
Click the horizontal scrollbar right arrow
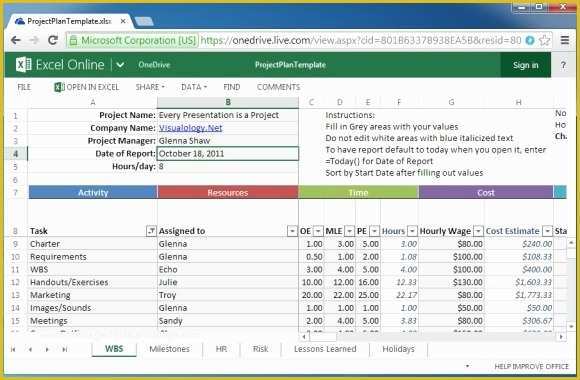coord(562,337)
